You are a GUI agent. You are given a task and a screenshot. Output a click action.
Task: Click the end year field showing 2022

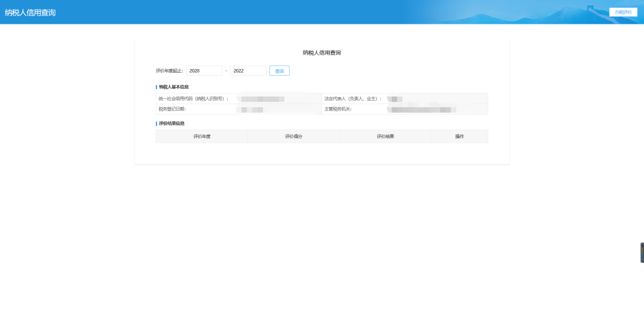point(248,71)
